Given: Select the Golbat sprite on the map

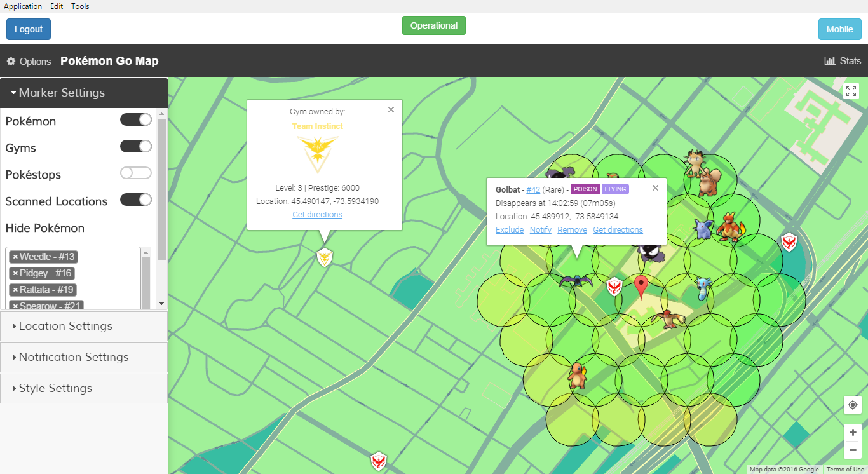Looking at the screenshot, I should coord(576,280).
